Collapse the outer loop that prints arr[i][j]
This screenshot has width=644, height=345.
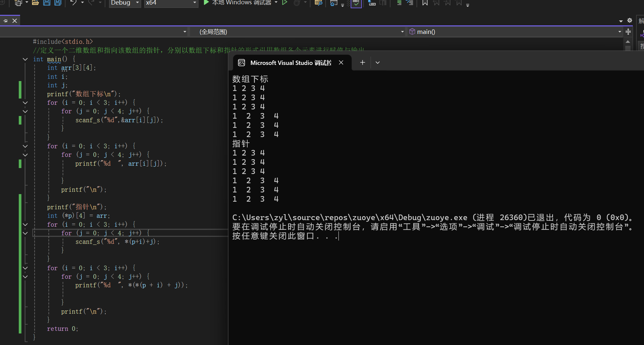pyautogui.click(x=25, y=146)
